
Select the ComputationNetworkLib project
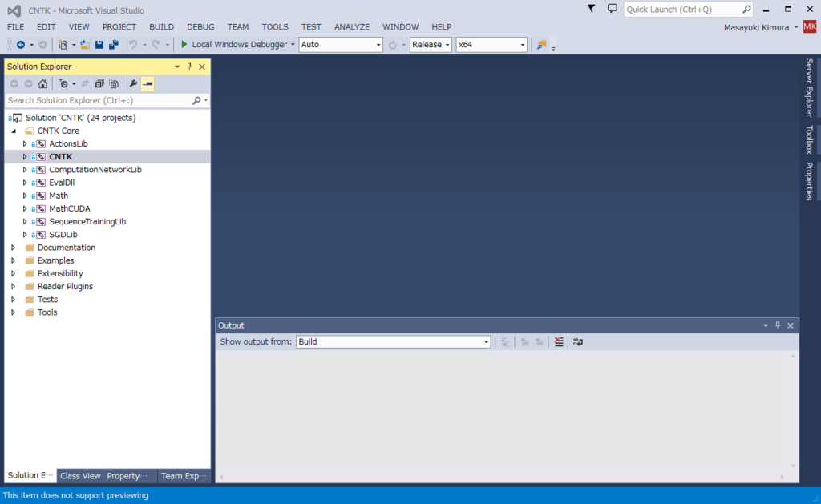(x=95, y=170)
